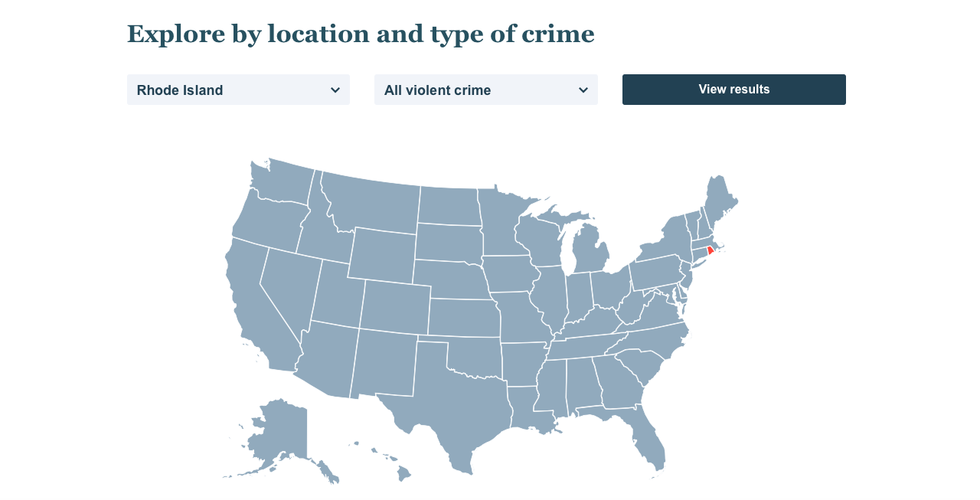Open the state selection dropdown showing Rhode Island
Screen dimensions: 980x500
[x=238, y=90]
